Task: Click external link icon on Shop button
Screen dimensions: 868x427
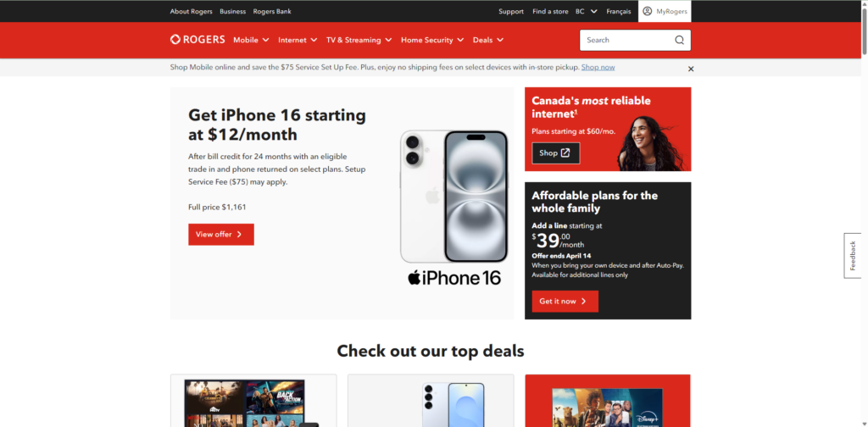Action: click(x=565, y=153)
